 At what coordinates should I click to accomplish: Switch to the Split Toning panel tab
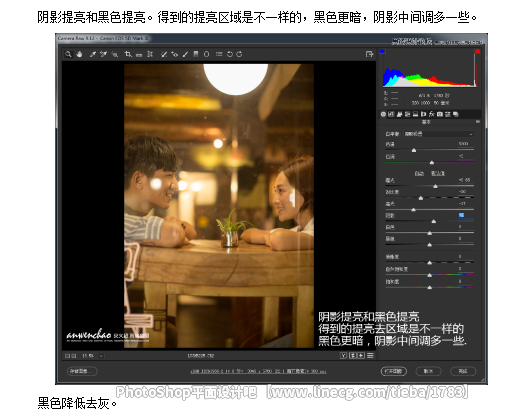coord(415,114)
